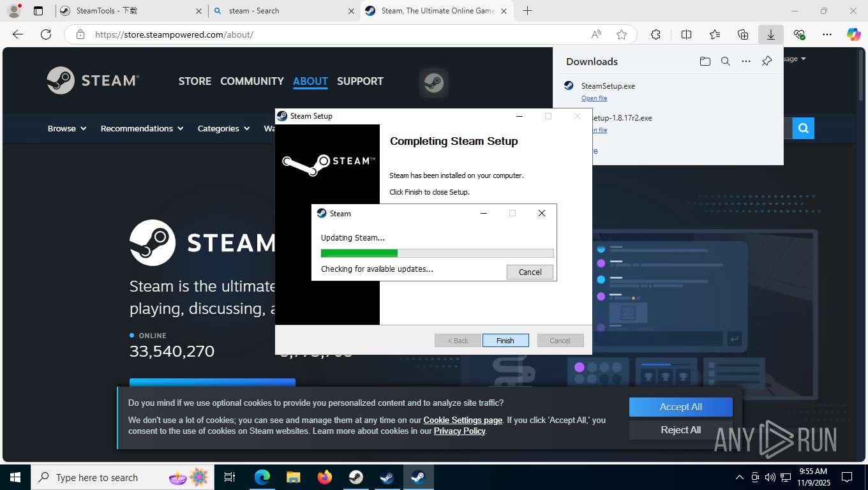868x490 pixels.
Task: Open Edge Settings and more menu
Action: tap(827, 34)
